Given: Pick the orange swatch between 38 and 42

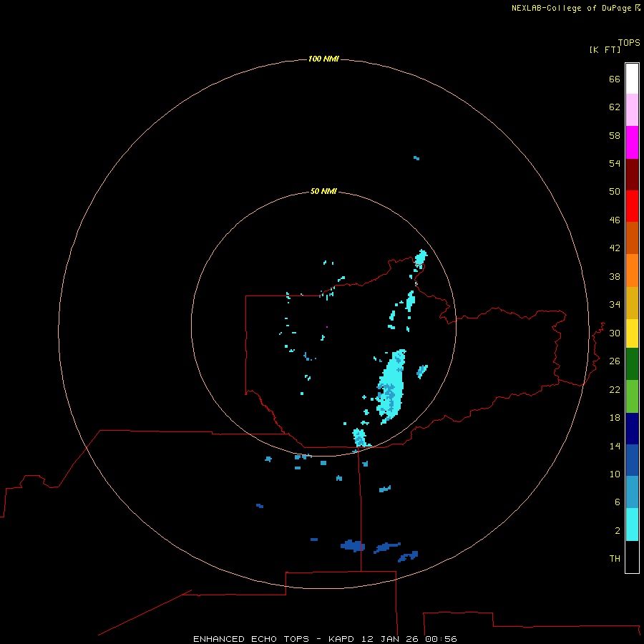Looking at the screenshot, I should (632, 270).
